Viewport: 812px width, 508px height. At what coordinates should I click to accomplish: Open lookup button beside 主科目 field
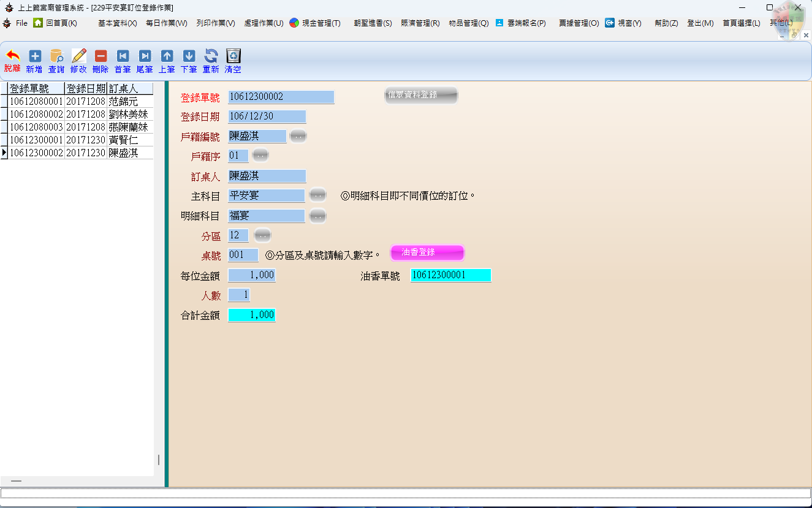click(317, 195)
